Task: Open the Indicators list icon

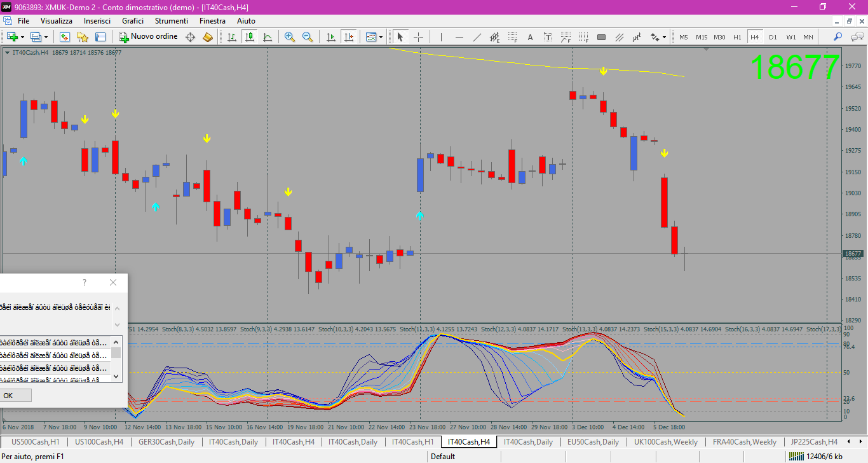Action: pos(371,37)
